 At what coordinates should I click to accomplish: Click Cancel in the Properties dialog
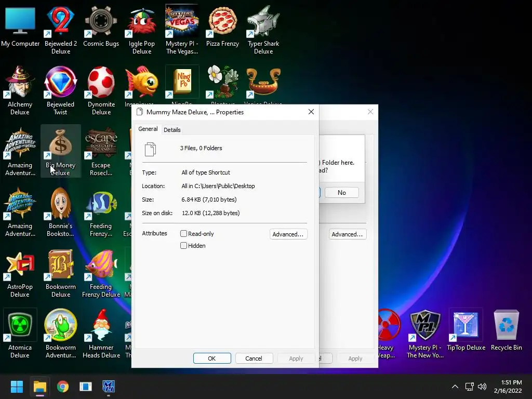click(x=254, y=358)
